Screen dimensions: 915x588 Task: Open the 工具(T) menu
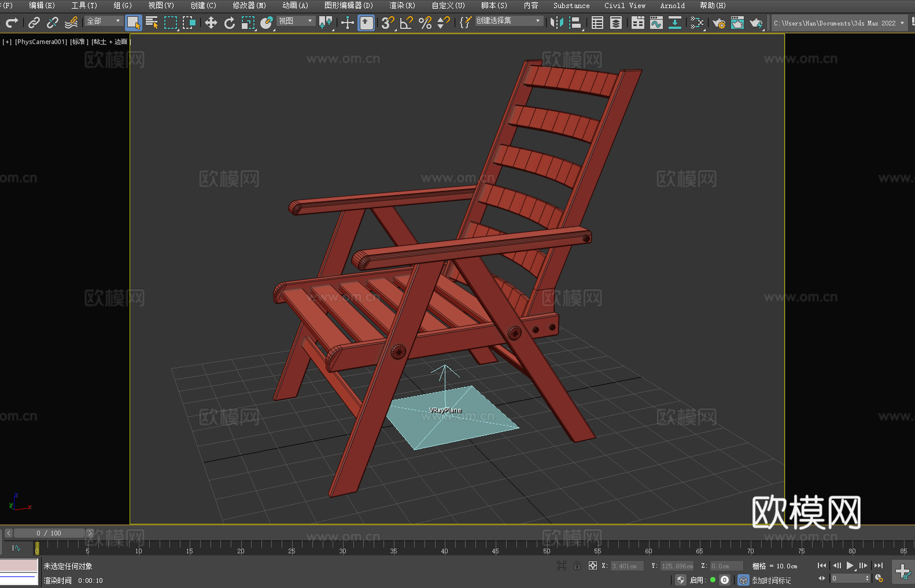click(x=84, y=5)
